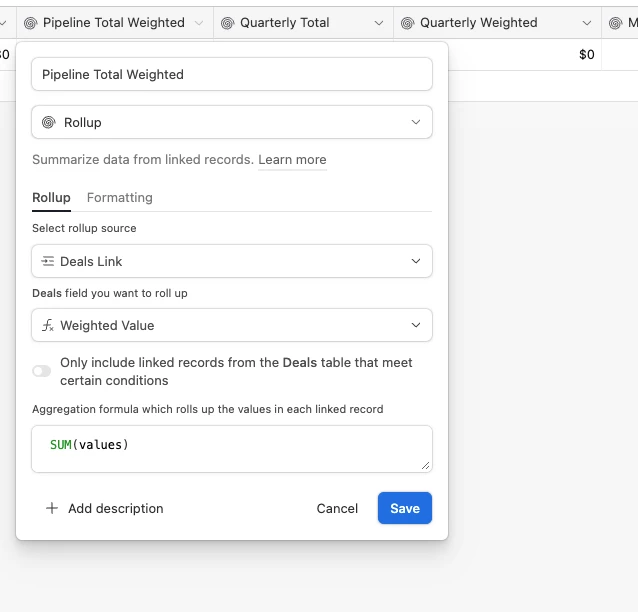Click the Weighted Value formula icon
This screenshot has width=638, height=612.
[x=48, y=326]
